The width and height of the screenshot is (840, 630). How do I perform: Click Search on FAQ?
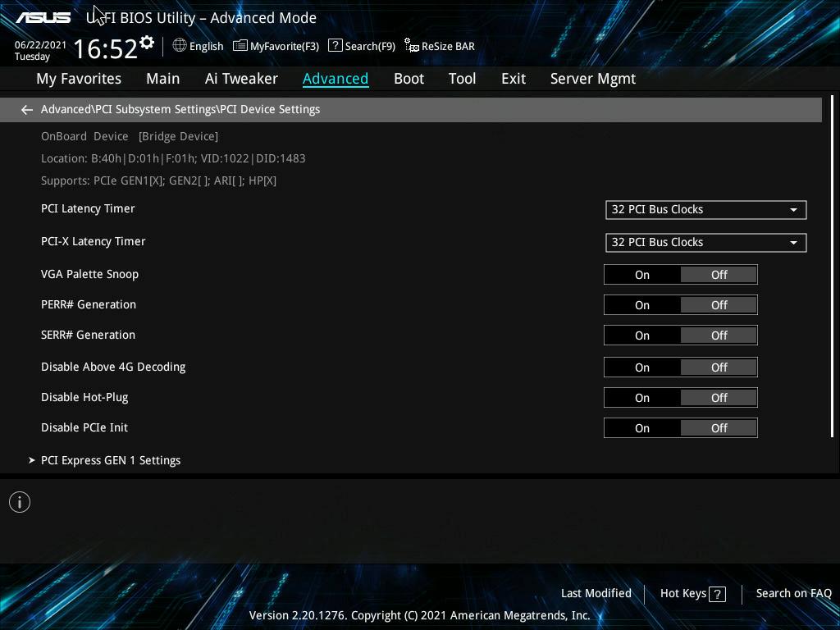(x=793, y=593)
